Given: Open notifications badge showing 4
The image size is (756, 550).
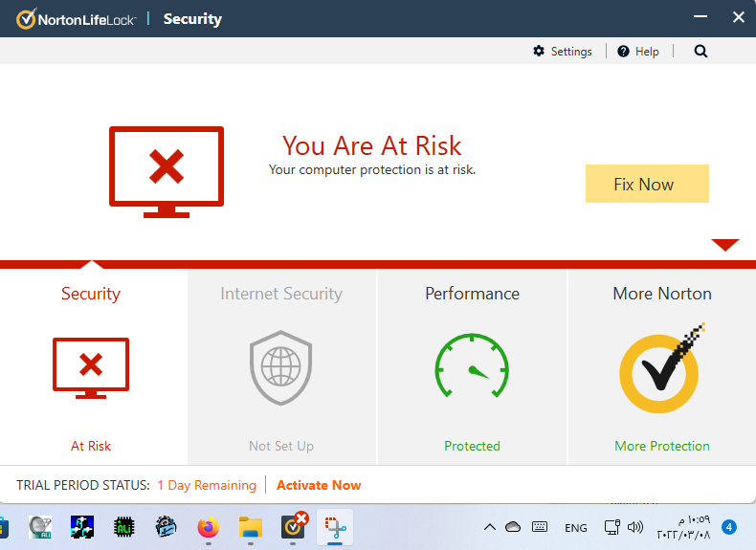Looking at the screenshot, I should point(729,527).
